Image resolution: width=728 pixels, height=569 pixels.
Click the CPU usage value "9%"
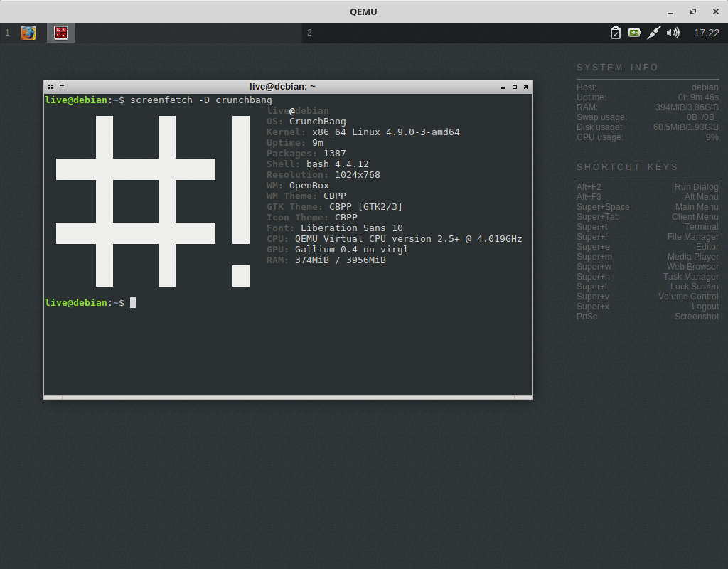coord(712,137)
